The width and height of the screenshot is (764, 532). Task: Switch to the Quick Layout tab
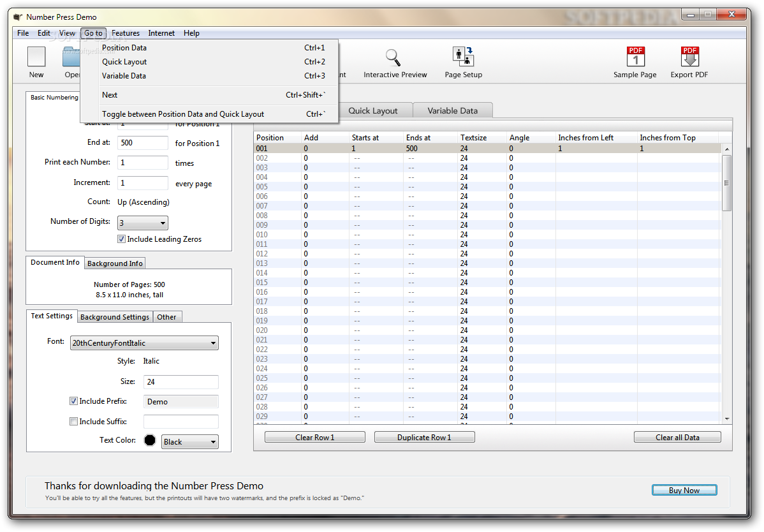375,110
